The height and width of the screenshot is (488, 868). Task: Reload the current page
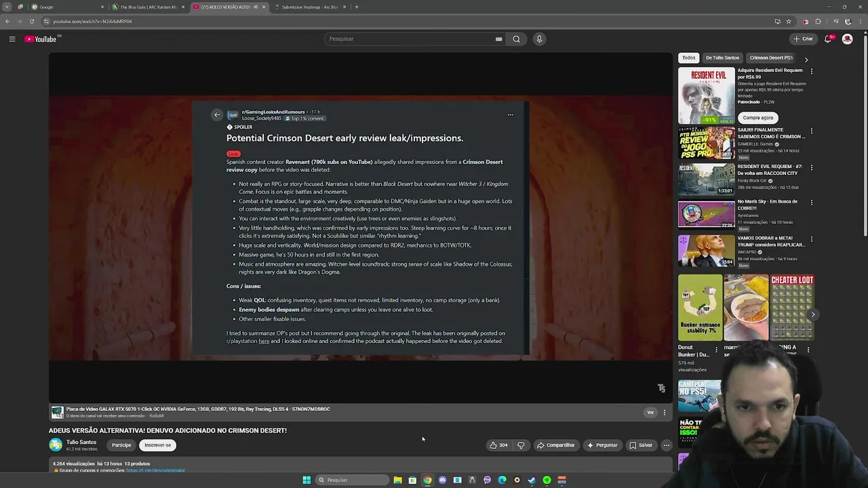tap(31, 21)
